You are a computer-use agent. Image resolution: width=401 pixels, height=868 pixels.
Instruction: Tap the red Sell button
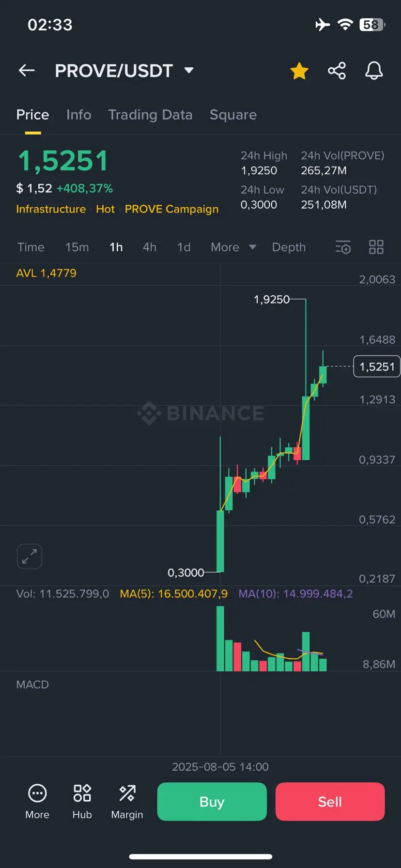tap(330, 802)
